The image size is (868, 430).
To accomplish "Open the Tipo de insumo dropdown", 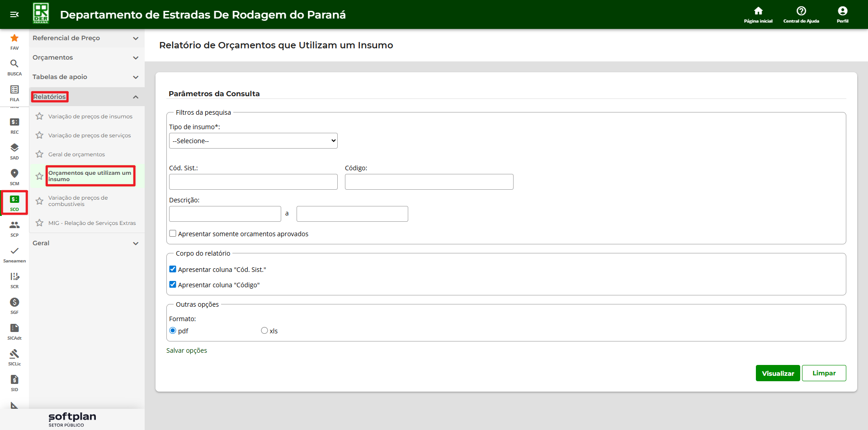I will coord(253,141).
